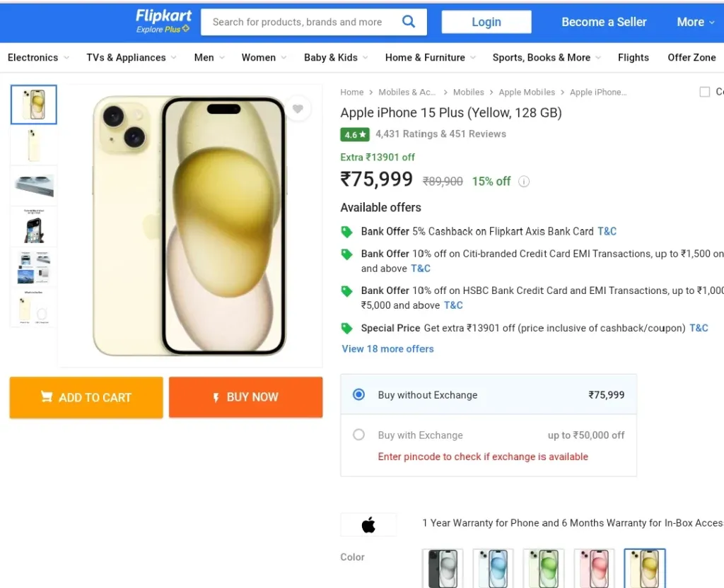The image size is (724, 588).
Task: Click the price info icon beside 15% off
Action: click(524, 182)
